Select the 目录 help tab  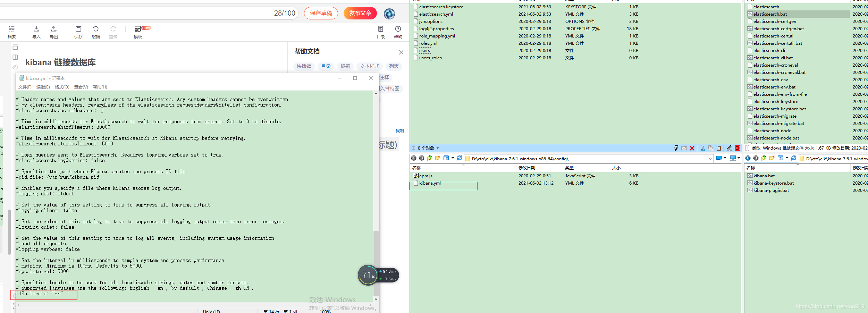(x=326, y=66)
